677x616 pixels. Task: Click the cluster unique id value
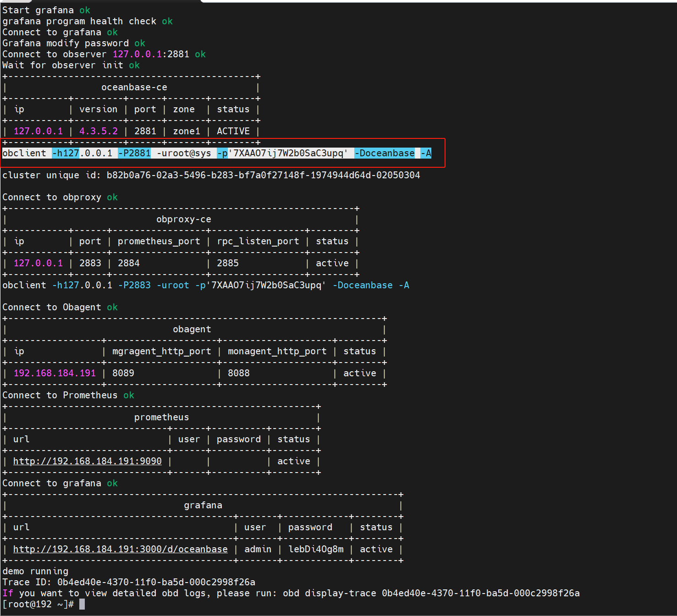263,175
